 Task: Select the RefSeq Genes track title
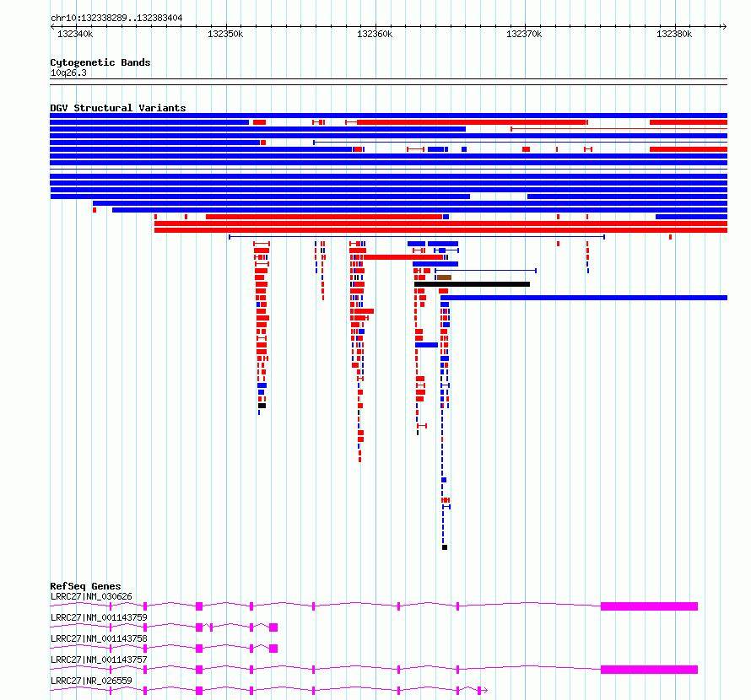coord(85,586)
